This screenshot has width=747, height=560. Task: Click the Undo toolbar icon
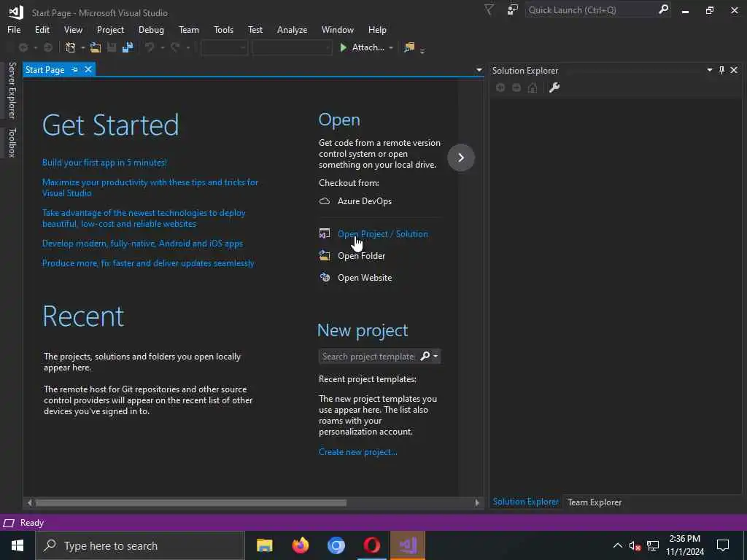[150, 47]
